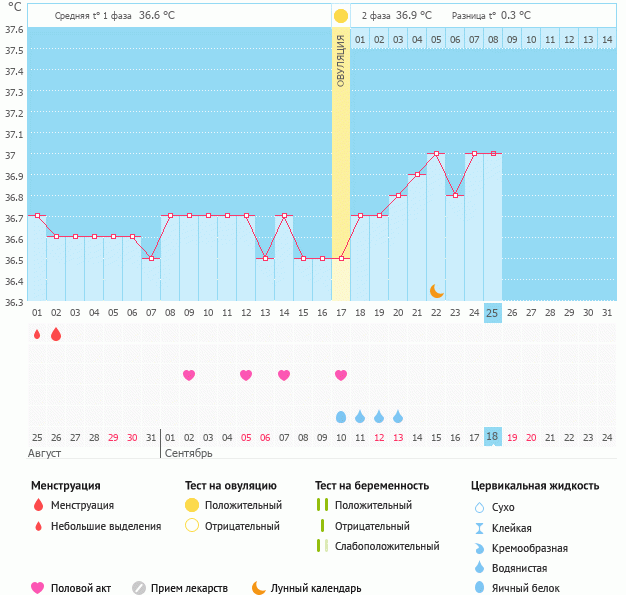Click the moon icon on cycle day 22
The width and height of the screenshot is (626, 595).
point(436,291)
